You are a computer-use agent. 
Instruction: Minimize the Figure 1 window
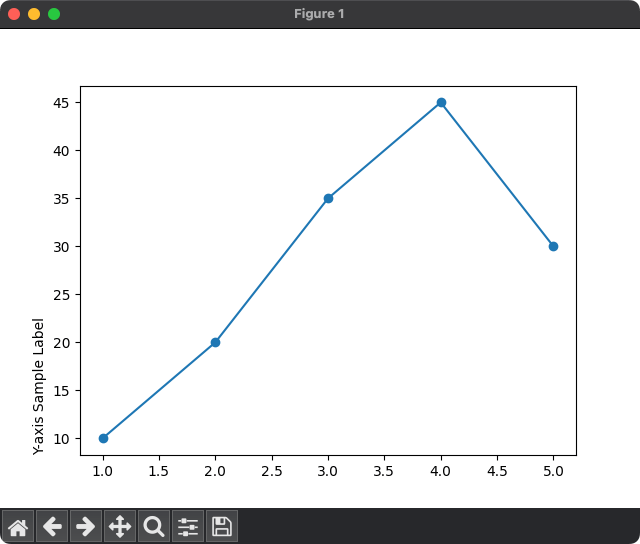pyautogui.click(x=34, y=14)
